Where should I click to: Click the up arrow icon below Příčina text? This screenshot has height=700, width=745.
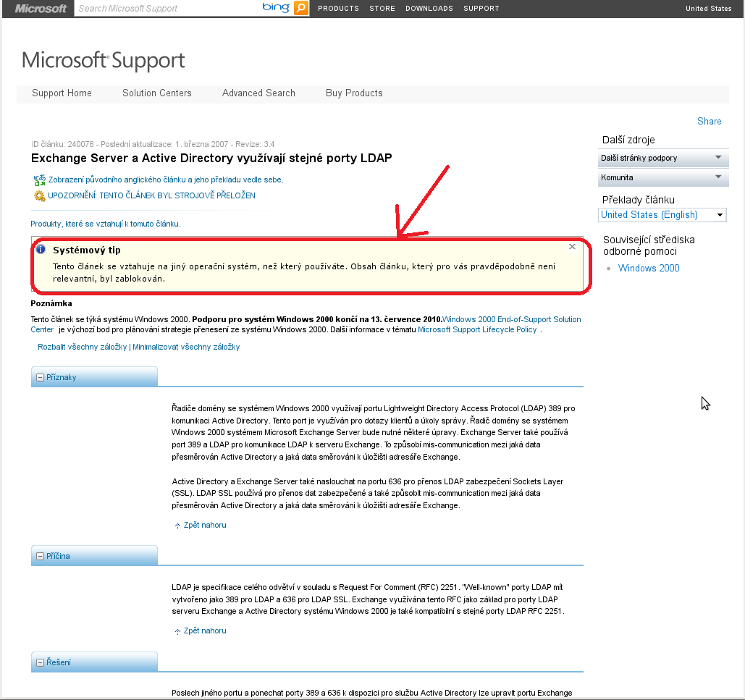click(x=177, y=632)
